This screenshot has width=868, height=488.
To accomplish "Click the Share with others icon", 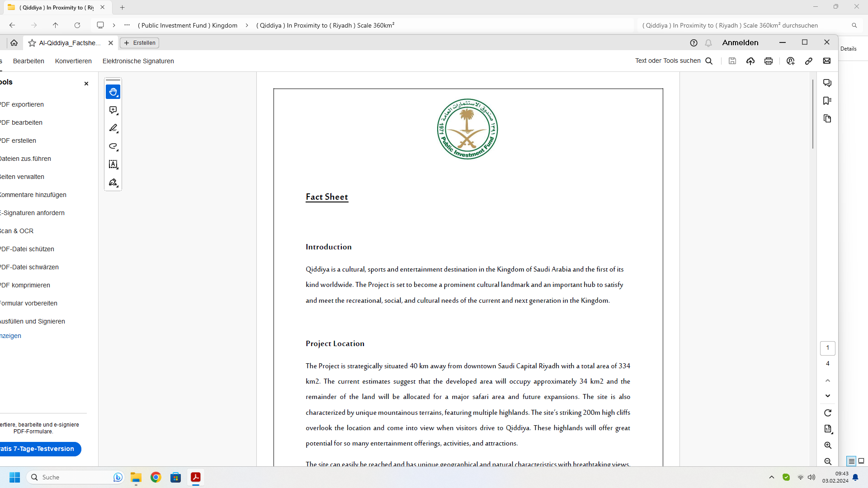I will click(x=791, y=61).
